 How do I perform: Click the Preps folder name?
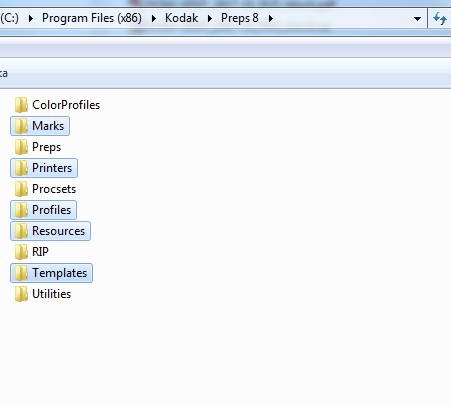(x=47, y=147)
